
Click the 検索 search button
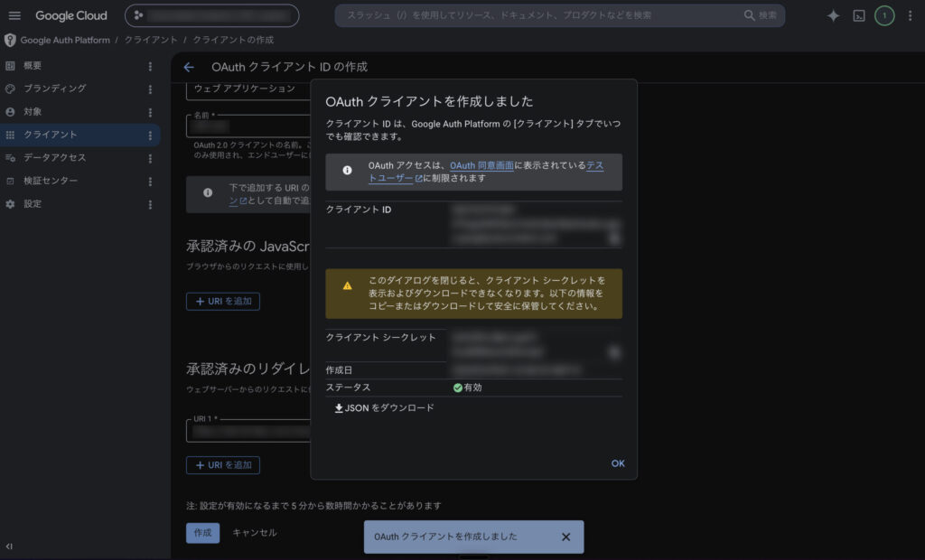point(761,15)
